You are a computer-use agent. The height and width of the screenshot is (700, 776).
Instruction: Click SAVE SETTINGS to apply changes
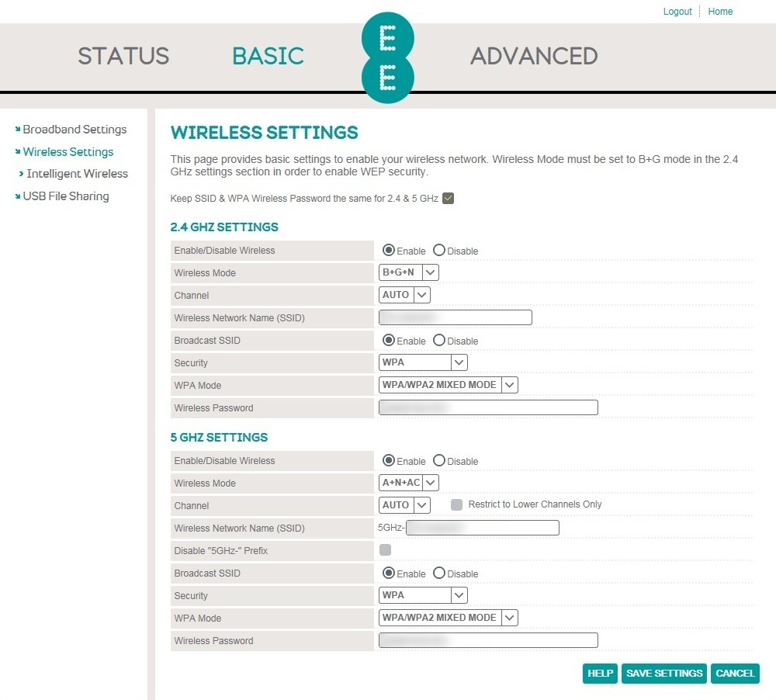point(663,673)
